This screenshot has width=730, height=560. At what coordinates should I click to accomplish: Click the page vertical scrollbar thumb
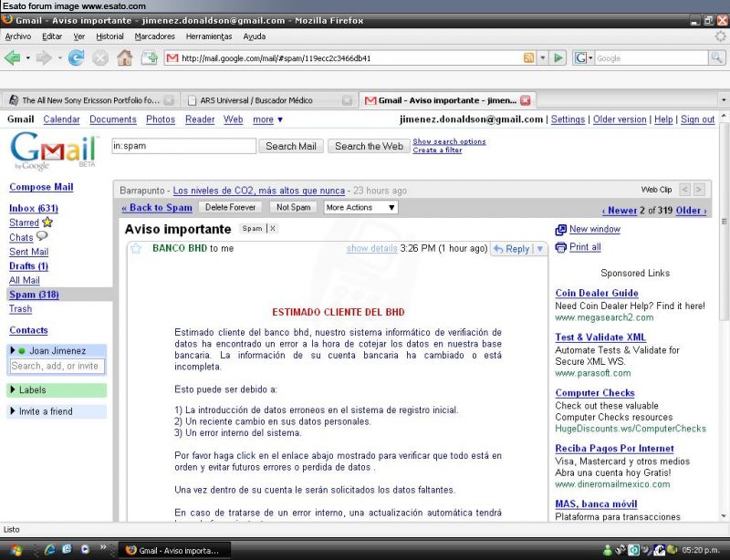click(x=724, y=221)
